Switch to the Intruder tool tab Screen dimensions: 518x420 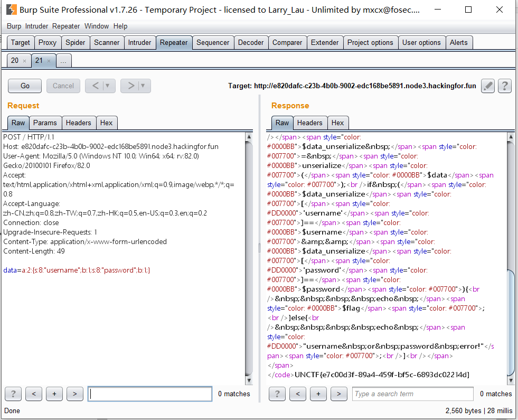139,43
